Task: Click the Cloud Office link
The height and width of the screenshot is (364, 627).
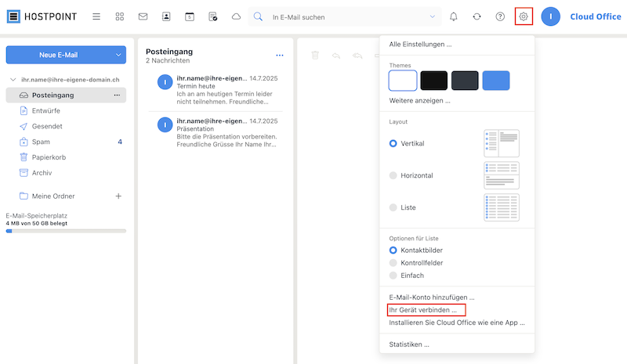Action: (596, 16)
